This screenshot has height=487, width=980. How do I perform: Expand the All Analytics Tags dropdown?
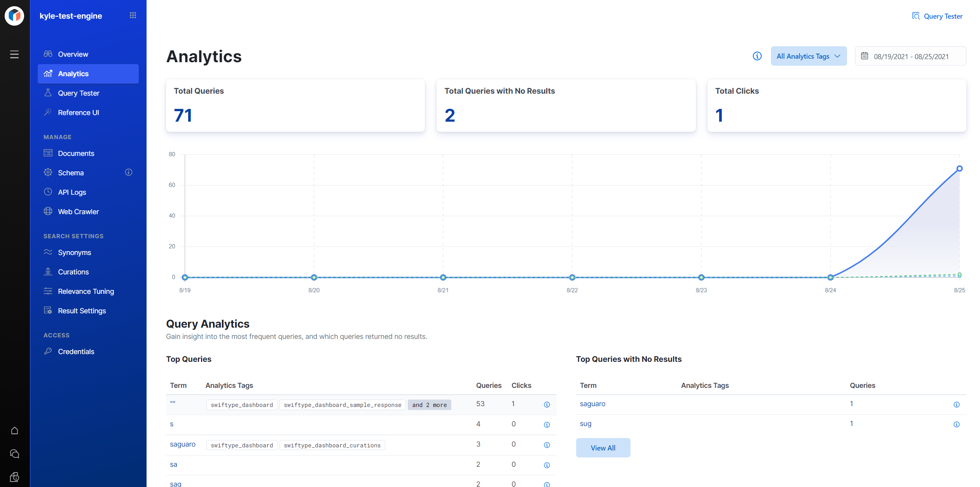[808, 56]
